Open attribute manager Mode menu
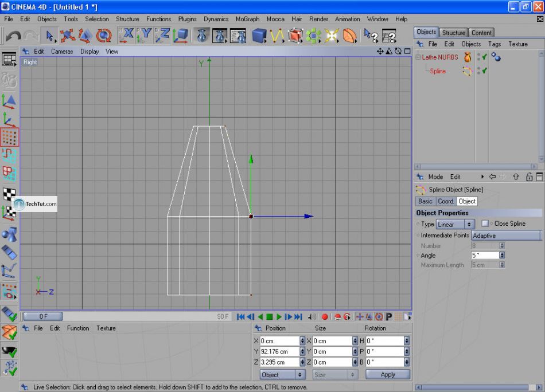 pyautogui.click(x=435, y=177)
